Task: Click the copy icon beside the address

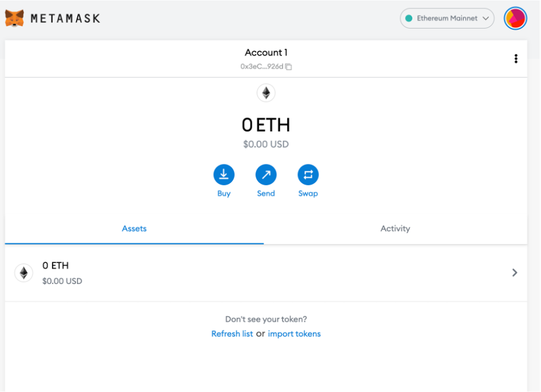Action: point(289,67)
